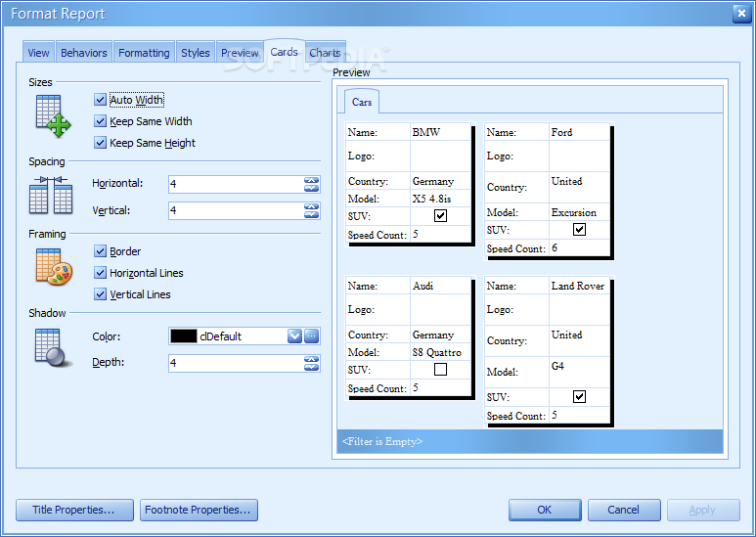The height and width of the screenshot is (537, 756).
Task: Click the Excursion model value
Action: tap(574, 212)
